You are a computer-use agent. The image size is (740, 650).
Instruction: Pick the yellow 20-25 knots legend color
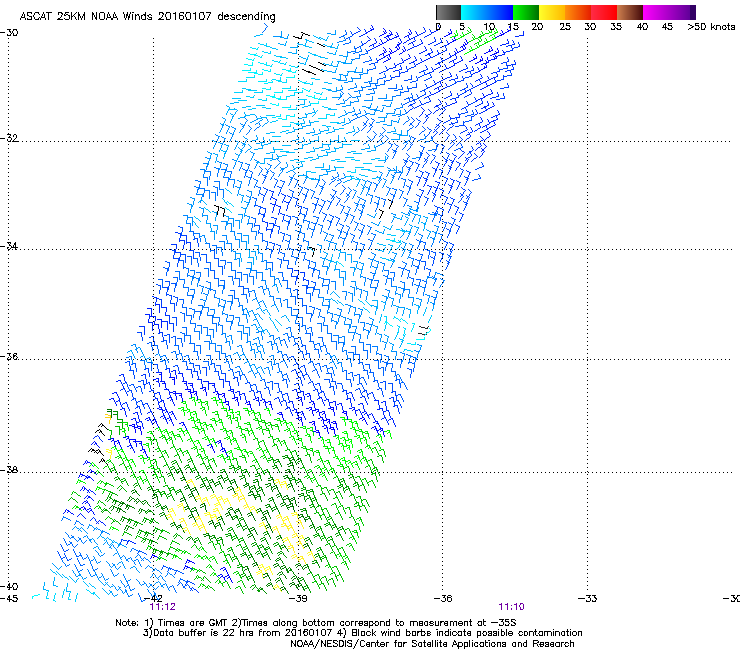552,12
